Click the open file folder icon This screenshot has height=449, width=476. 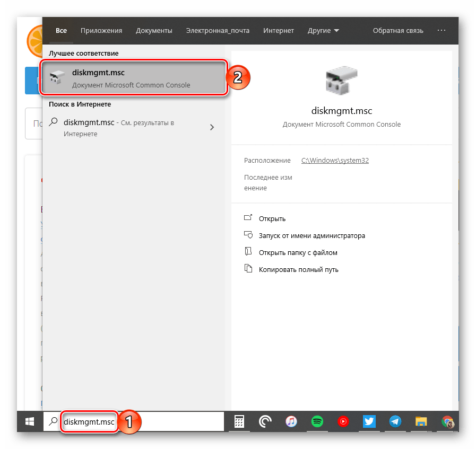pyautogui.click(x=248, y=251)
